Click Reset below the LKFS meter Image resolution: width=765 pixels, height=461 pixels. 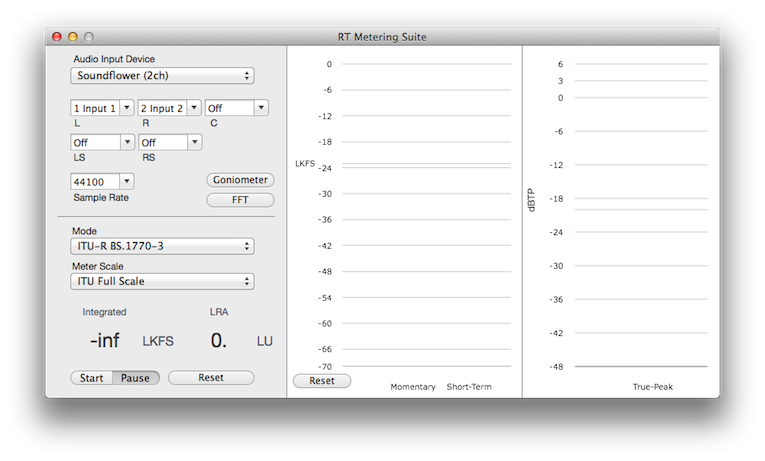click(321, 381)
